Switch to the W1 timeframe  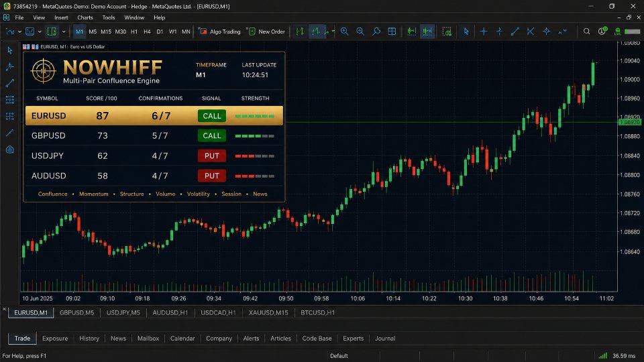[173, 32]
